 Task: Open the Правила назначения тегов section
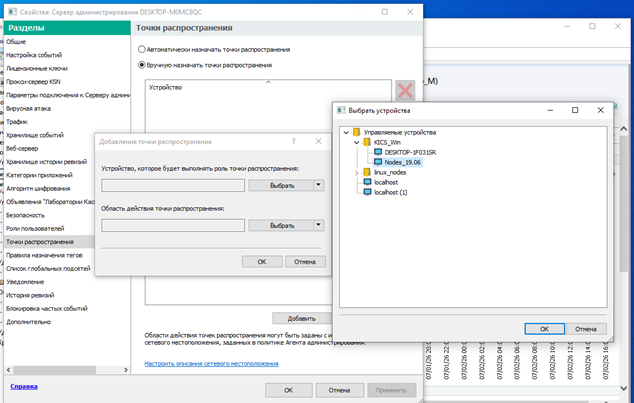coord(44,255)
